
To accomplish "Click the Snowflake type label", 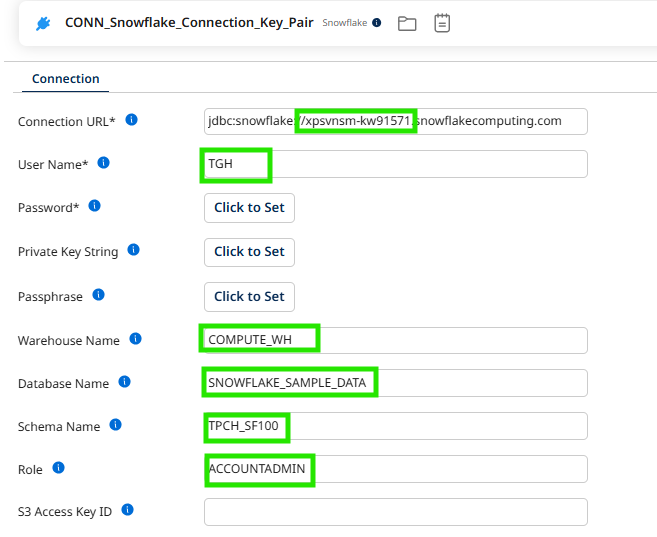I will [x=344, y=23].
